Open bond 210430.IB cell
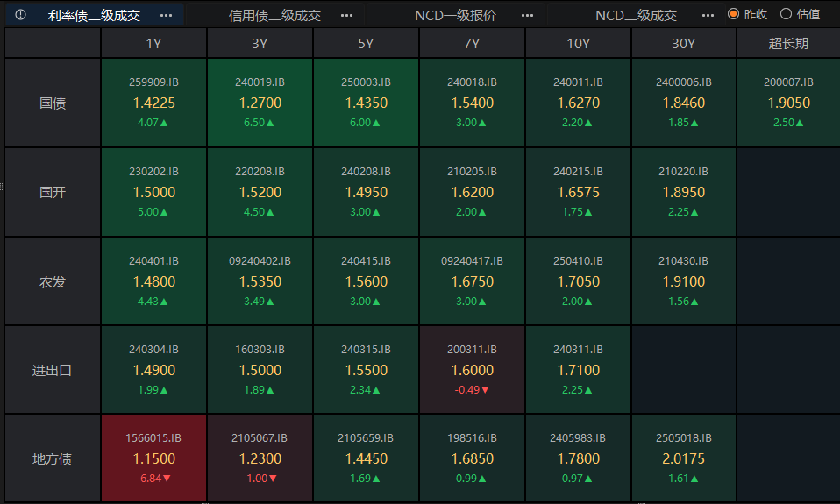The image size is (840, 504). [x=684, y=281]
